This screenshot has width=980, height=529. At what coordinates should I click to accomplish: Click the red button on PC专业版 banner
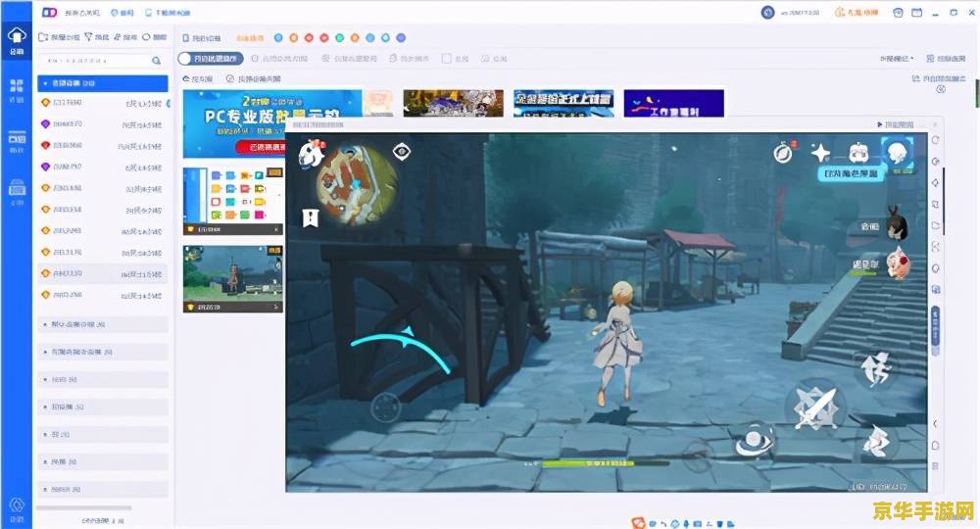[x=262, y=147]
